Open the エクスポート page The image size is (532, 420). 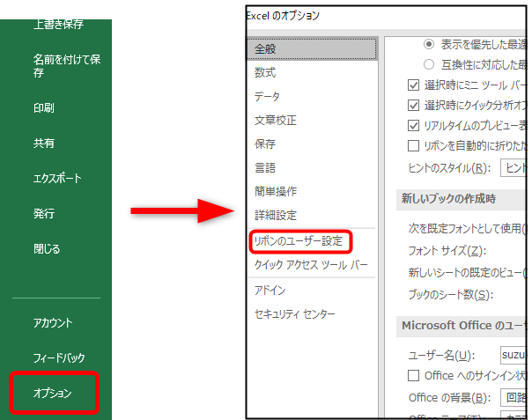57,179
